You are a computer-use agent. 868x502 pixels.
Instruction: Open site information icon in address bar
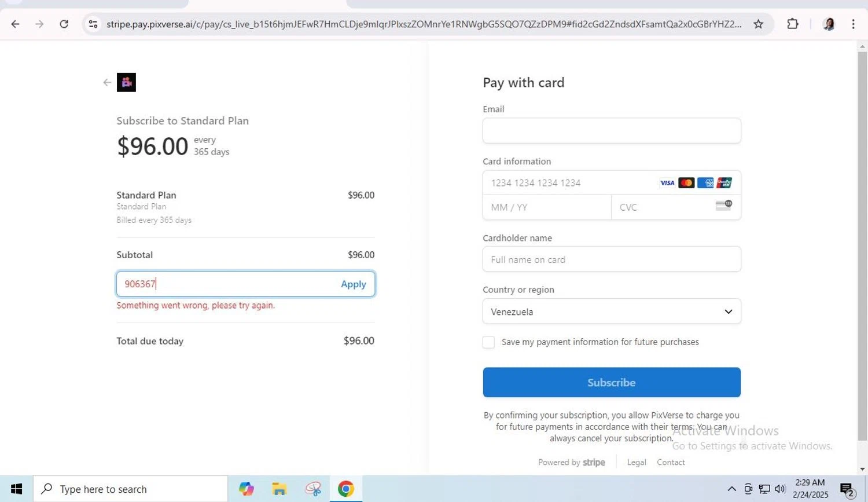93,24
